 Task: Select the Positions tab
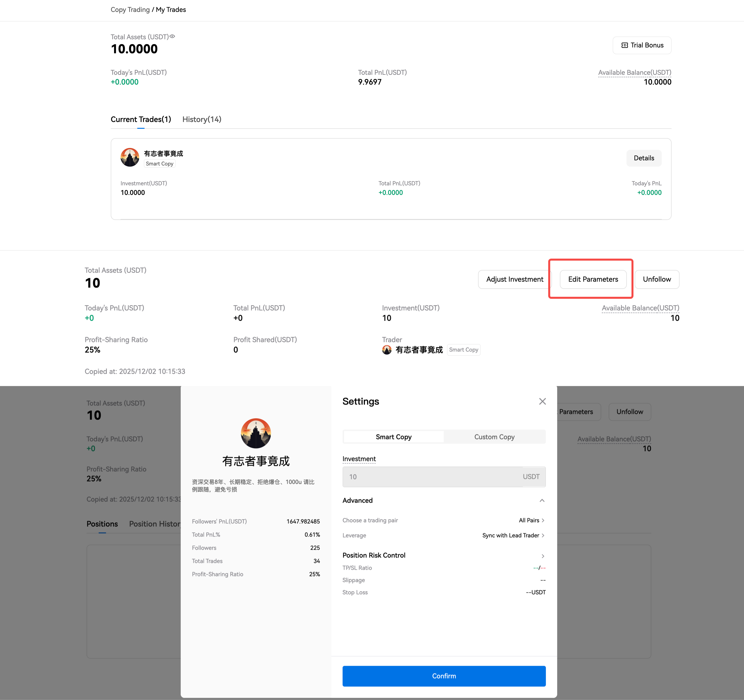102,524
